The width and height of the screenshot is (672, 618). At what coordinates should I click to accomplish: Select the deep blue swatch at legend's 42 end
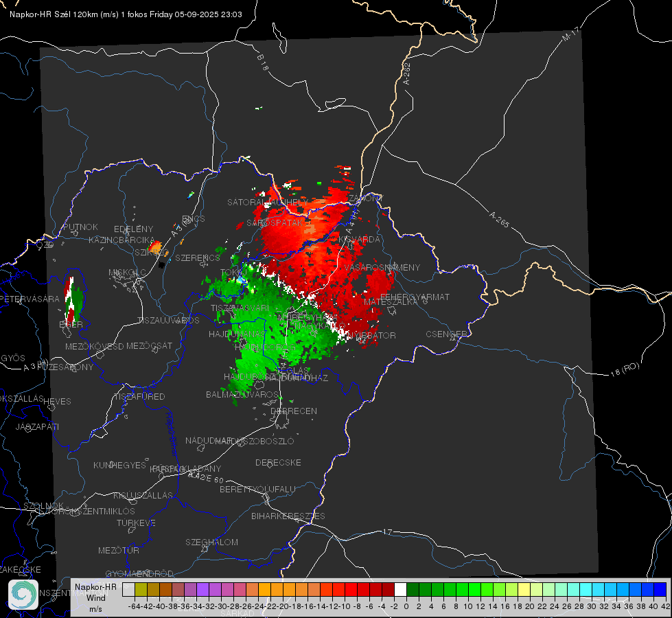coord(660,589)
